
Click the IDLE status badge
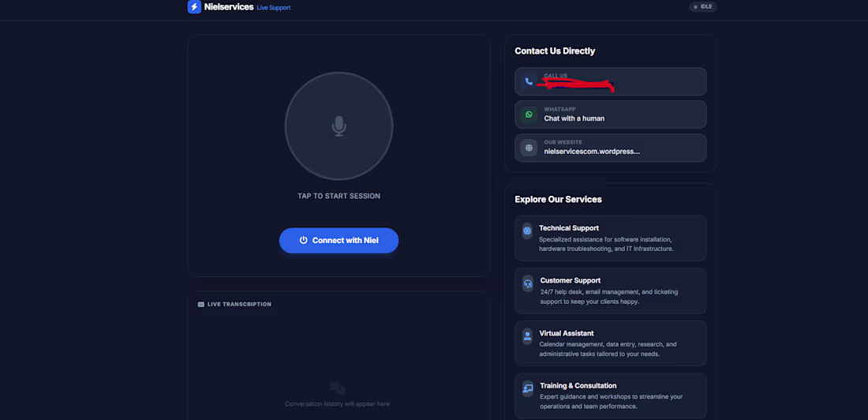[x=703, y=6]
